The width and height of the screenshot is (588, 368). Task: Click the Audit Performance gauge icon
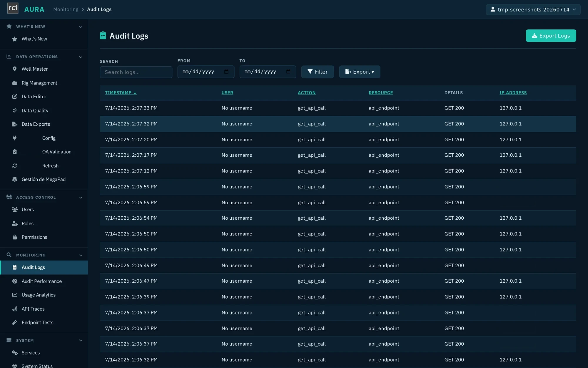pyautogui.click(x=15, y=281)
